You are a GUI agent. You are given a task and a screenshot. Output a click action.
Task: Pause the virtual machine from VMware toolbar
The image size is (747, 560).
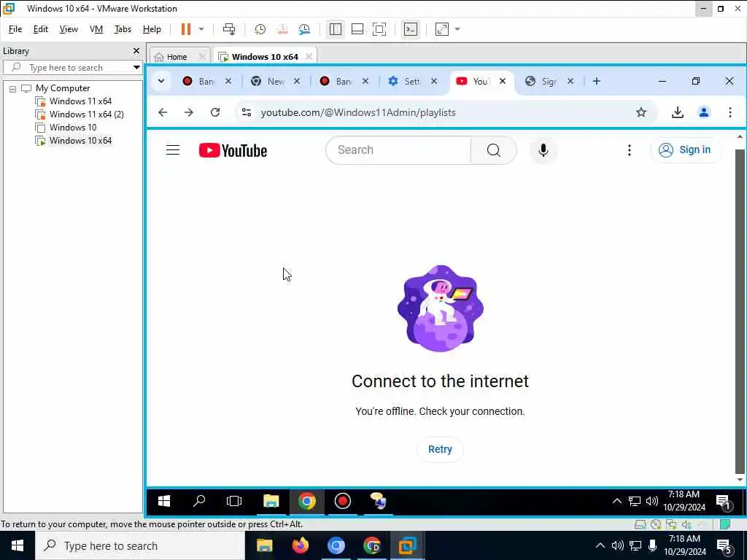(186, 29)
